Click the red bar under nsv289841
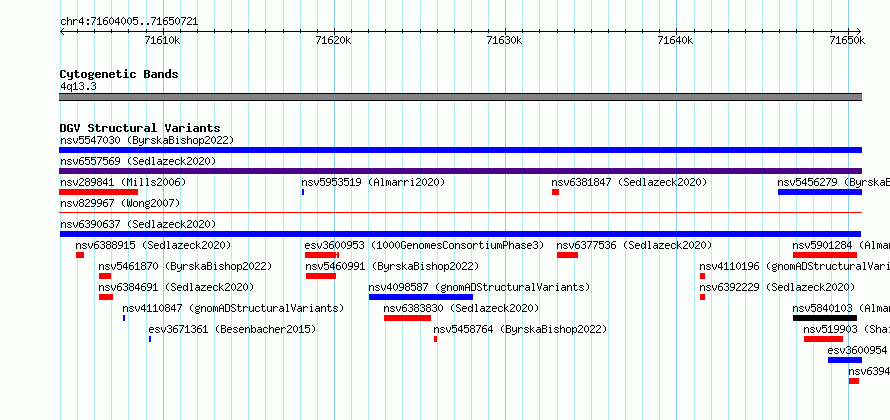Image resolution: width=890 pixels, height=420 pixels. (99, 192)
